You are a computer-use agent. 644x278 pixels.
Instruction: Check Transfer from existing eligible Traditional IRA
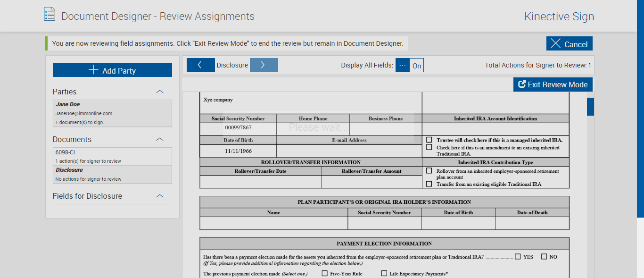[429, 184]
